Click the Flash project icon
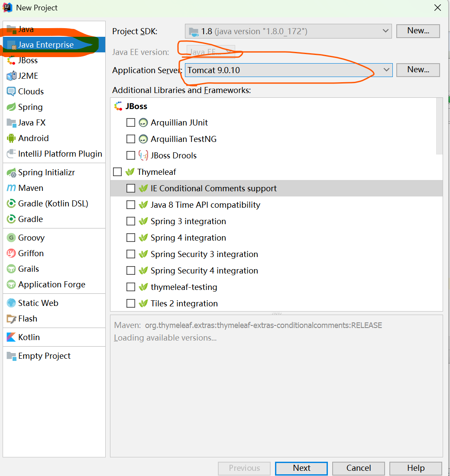The width and height of the screenshot is (450, 476). point(11,319)
